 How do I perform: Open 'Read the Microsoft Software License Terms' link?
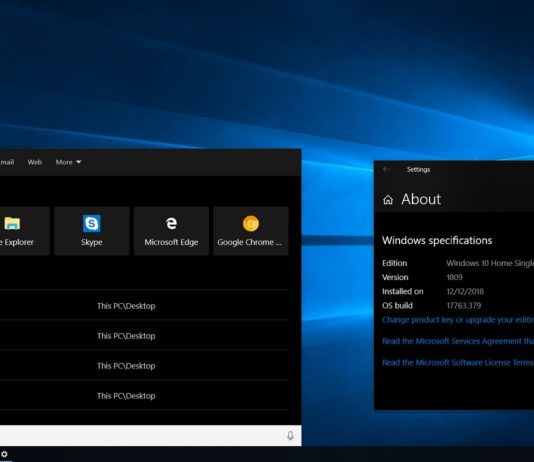click(x=458, y=363)
